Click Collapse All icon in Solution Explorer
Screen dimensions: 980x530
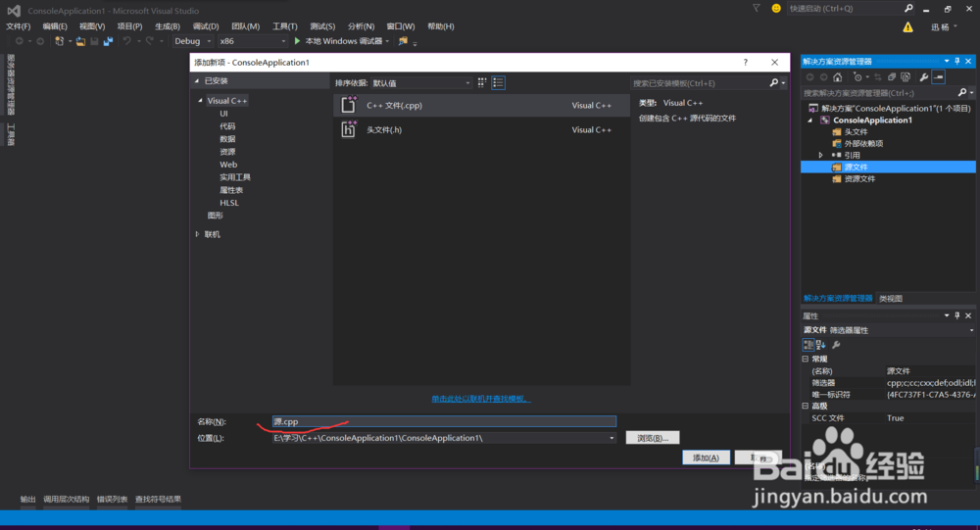[892, 76]
